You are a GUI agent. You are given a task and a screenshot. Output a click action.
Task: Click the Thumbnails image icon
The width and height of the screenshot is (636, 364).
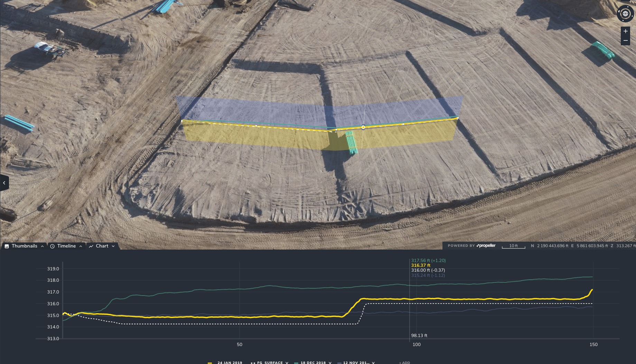7,246
